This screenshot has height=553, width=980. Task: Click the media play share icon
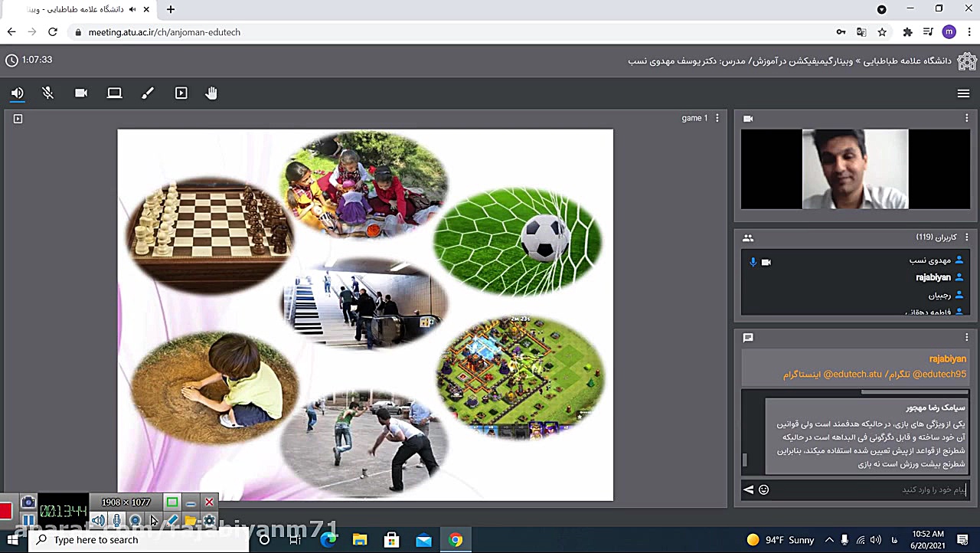pyautogui.click(x=181, y=93)
